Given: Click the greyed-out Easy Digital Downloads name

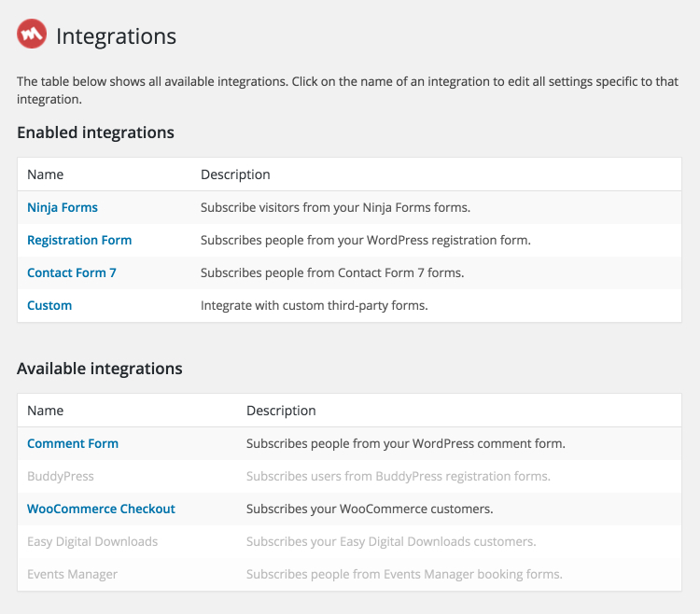Looking at the screenshot, I should pos(92,541).
